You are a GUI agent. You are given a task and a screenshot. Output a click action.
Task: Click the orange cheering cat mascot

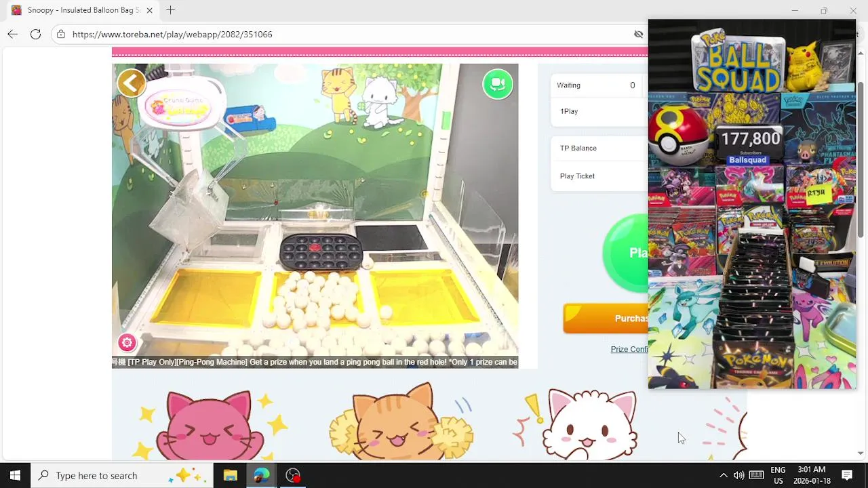coord(400,423)
